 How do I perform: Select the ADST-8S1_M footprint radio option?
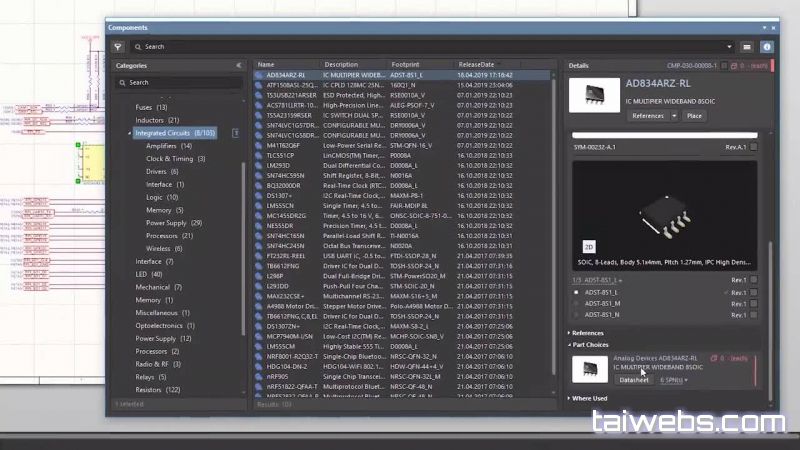[576, 303]
